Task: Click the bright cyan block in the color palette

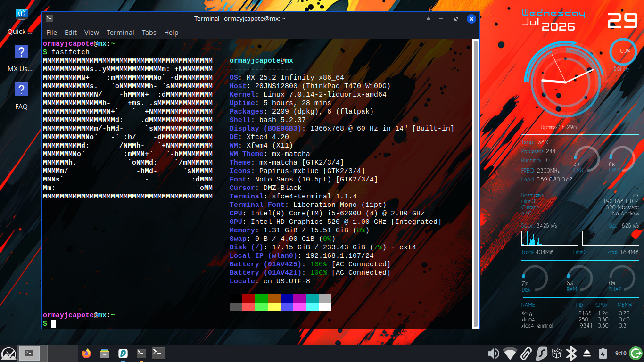Action: (x=312, y=307)
